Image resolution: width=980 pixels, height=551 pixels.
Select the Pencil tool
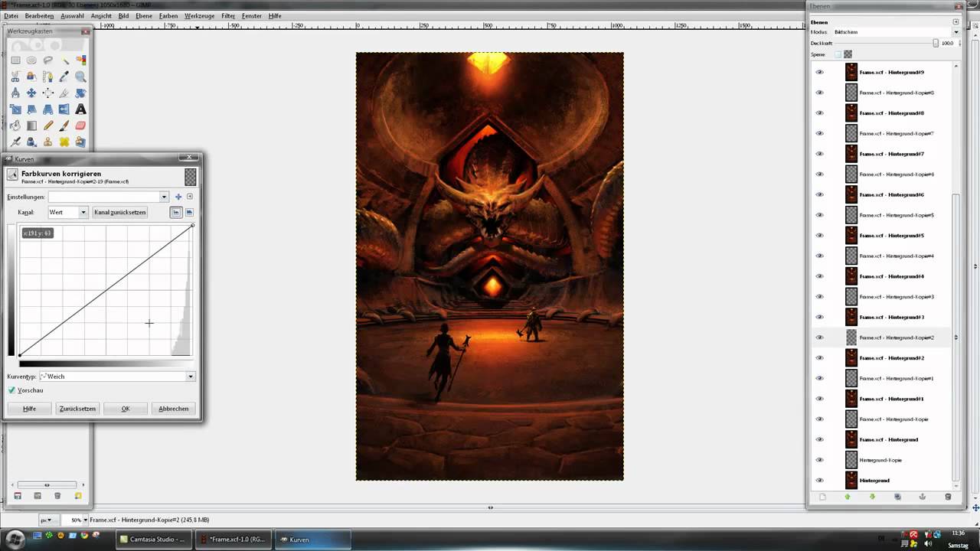tap(48, 126)
